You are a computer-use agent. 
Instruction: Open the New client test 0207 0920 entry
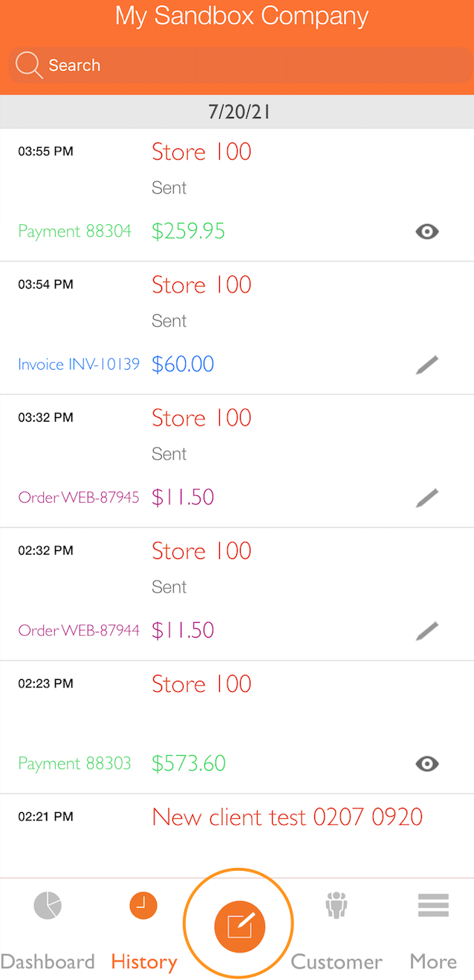click(287, 817)
